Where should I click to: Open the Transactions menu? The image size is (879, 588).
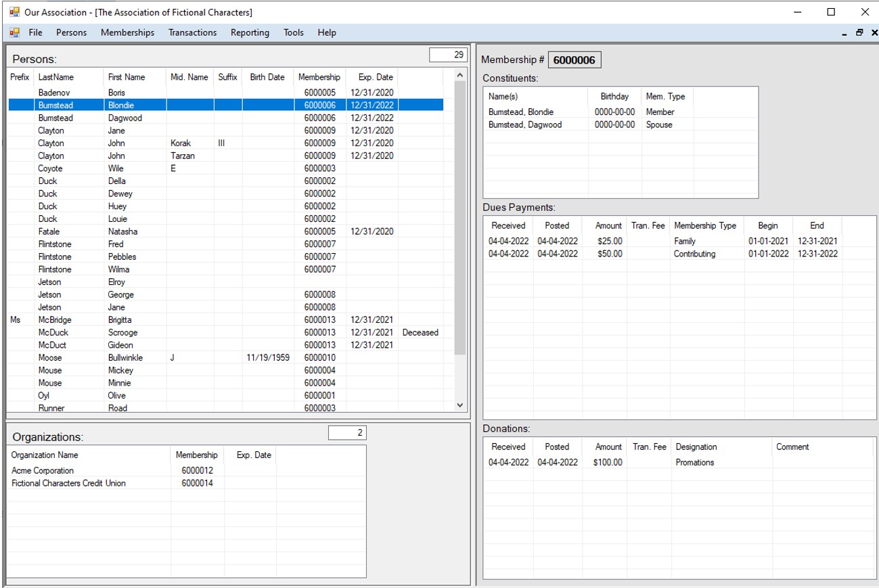coord(192,32)
